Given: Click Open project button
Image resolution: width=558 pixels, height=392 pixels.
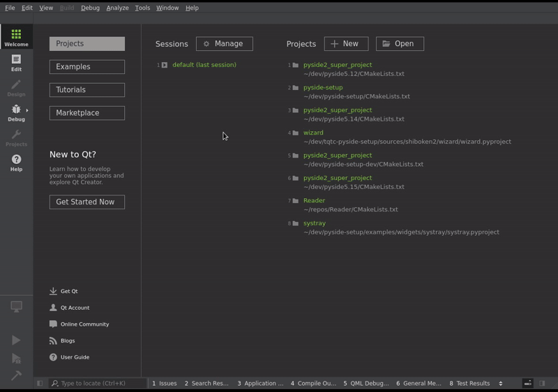Looking at the screenshot, I should pyautogui.click(x=400, y=44).
